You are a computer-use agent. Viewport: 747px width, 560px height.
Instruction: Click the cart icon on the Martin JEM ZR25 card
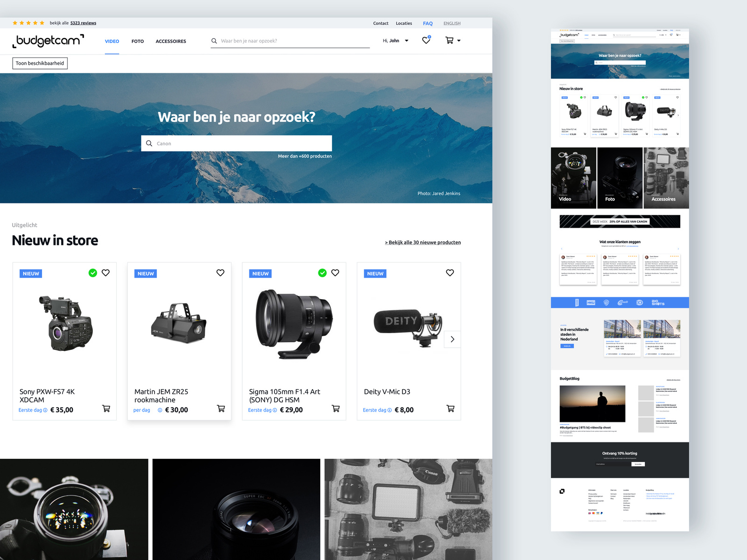tap(221, 408)
